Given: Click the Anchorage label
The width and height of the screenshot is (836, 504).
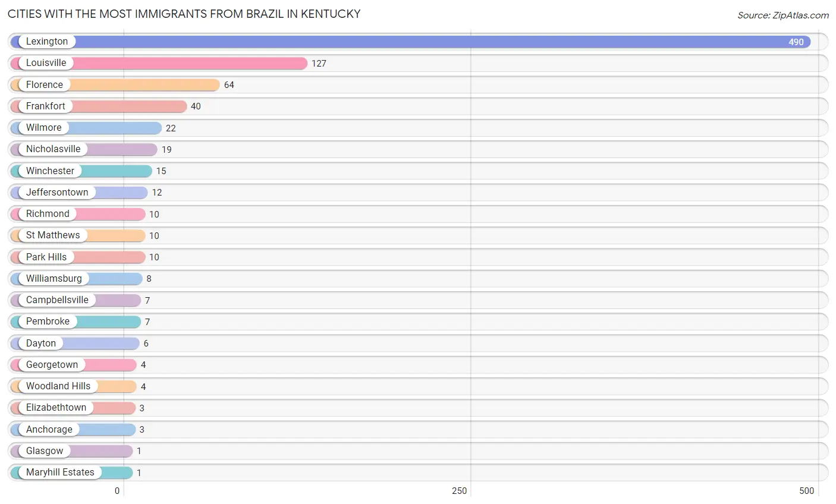Looking at the screenshot, I should tap(49, 429).
